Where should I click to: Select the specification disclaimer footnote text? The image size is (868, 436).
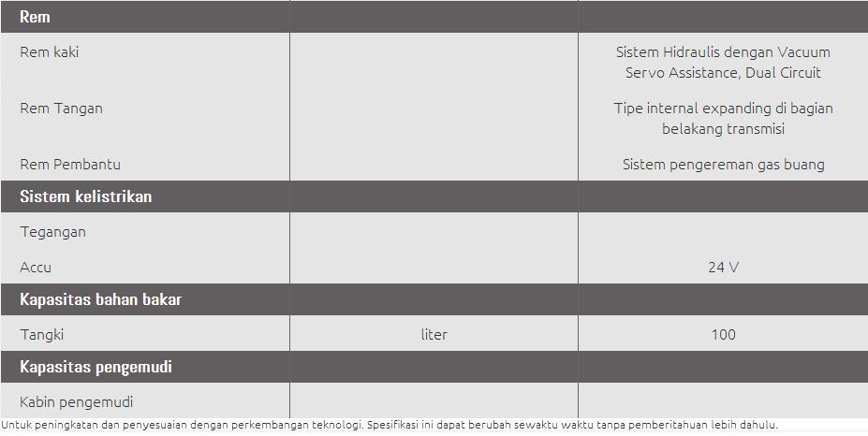pyautogui.click(x=390, y=425)
